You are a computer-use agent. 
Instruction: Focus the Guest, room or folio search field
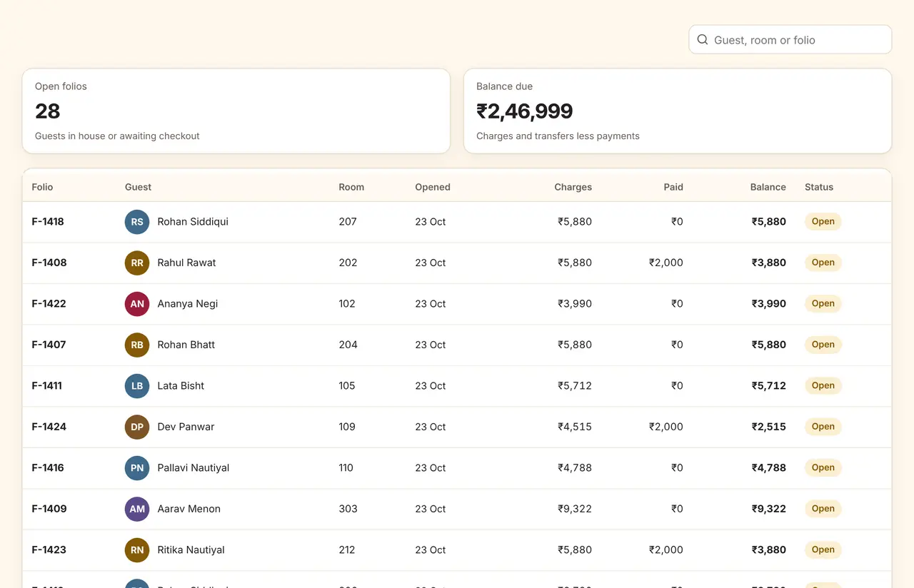[x=790, y=40]
